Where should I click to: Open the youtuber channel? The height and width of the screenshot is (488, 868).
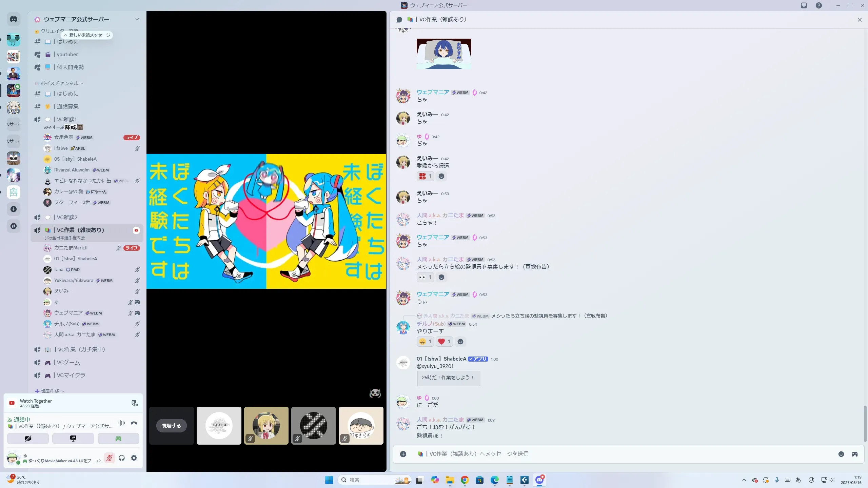(x=67, y=55)
